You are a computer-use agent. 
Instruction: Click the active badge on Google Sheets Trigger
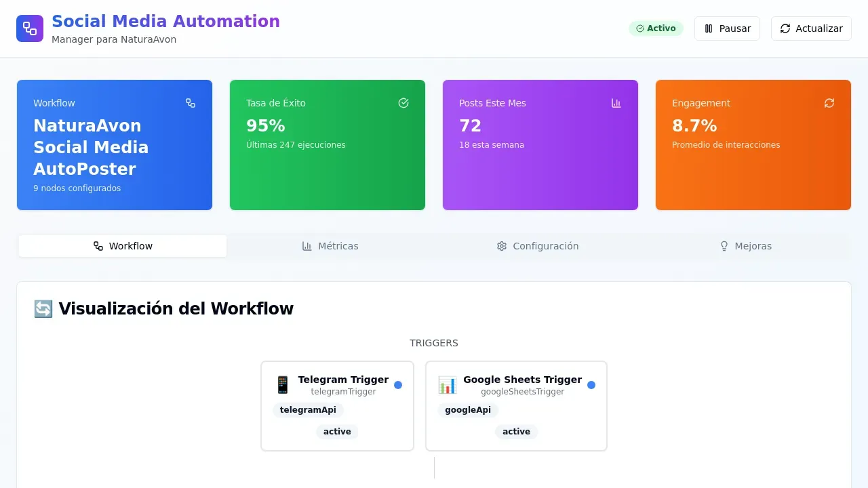516,432
